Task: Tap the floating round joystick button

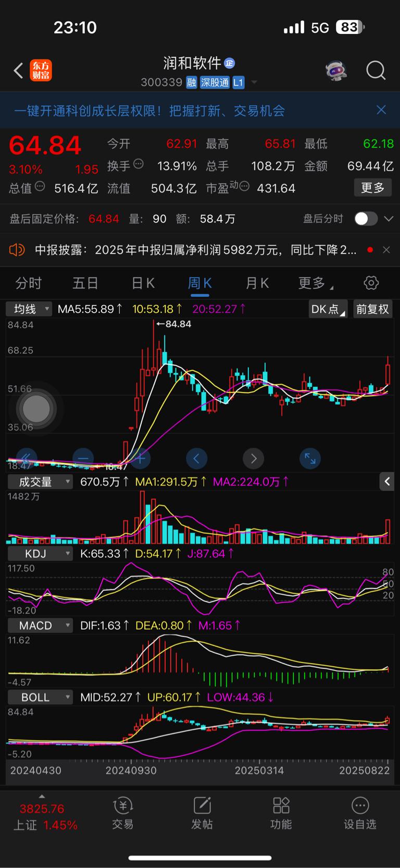Action: (x=36, y=409)
